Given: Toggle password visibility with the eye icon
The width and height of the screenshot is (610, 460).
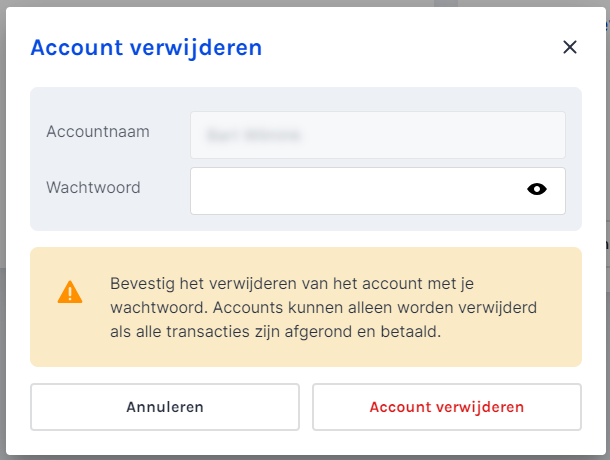Looking at the screenshot, I should pyautogui.click(x=537, y=189).
